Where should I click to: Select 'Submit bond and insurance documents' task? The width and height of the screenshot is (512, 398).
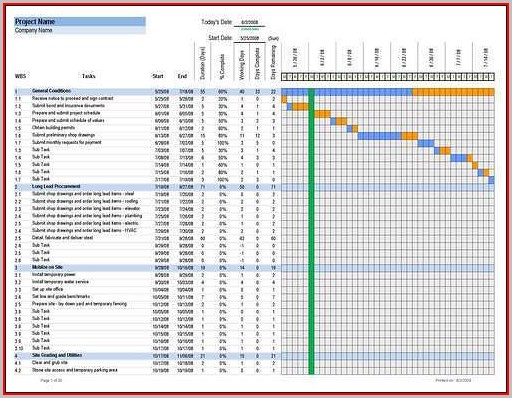click(68, 106)
